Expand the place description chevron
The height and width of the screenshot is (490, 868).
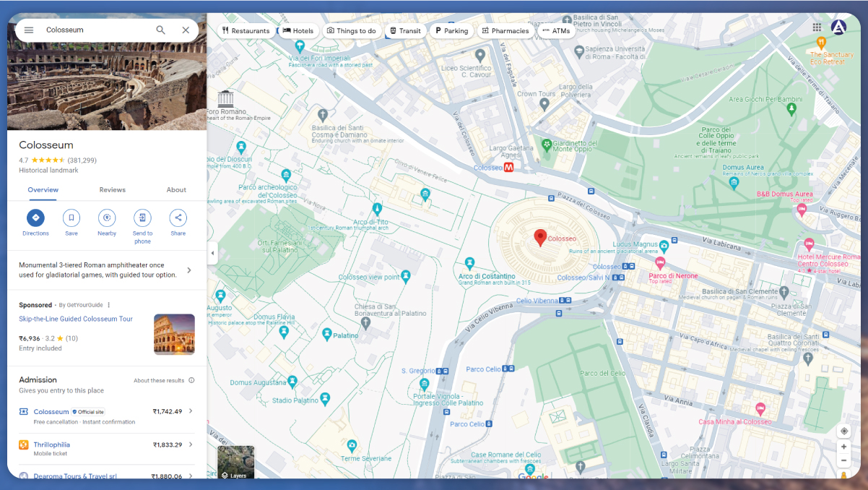point(189,270)
